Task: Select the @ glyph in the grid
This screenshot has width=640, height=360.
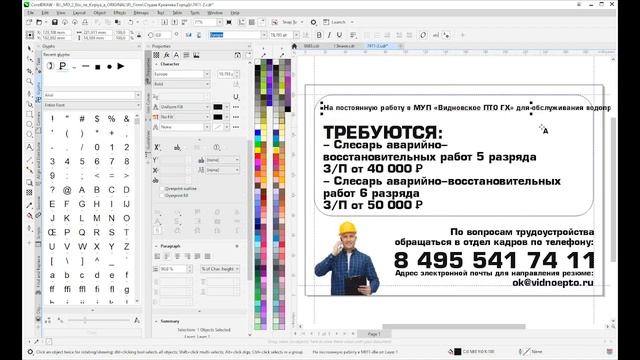Action: (x=67, y=190)
